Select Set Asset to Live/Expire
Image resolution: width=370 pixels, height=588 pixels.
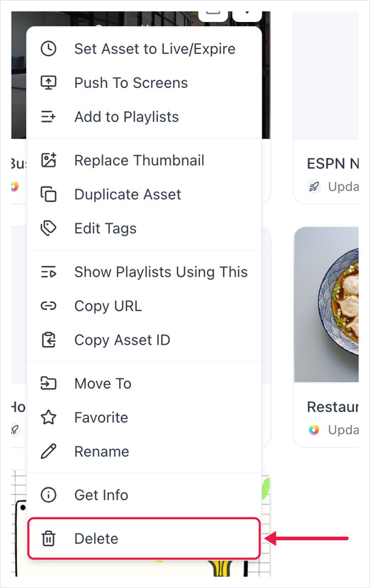145,49
